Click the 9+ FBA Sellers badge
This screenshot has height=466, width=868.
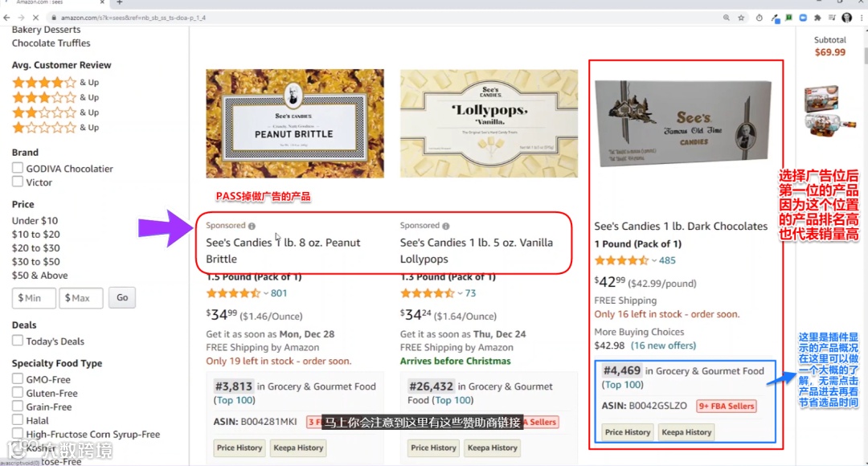(x=727, y=407)
